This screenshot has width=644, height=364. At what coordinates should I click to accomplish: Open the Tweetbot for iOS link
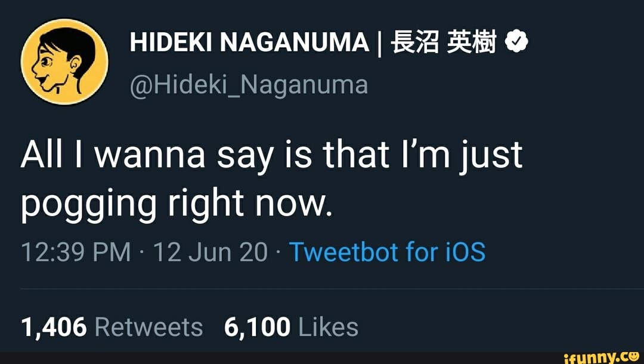pyautogui.click(x=388, y=252)
